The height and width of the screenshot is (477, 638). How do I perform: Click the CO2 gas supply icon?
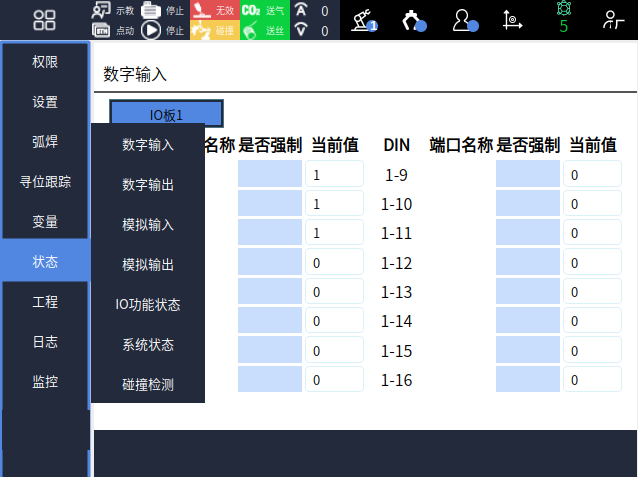pos(251,10)
